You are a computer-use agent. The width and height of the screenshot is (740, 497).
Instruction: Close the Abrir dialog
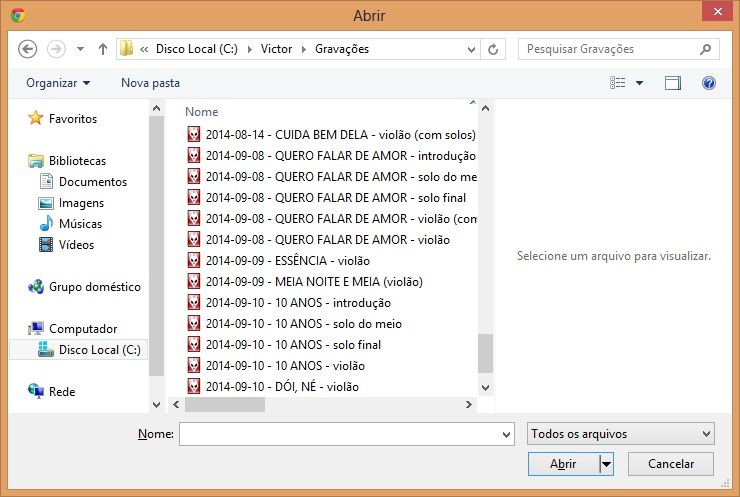[x=717, y=11]
